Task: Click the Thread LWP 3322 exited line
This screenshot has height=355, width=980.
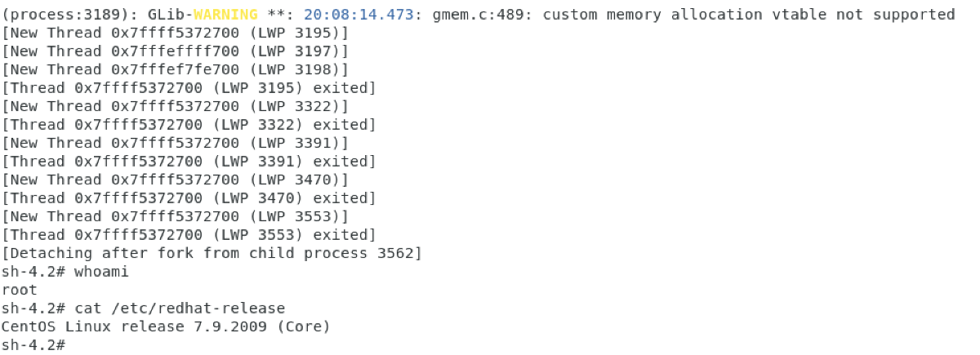Action: (x=189, y=125)
